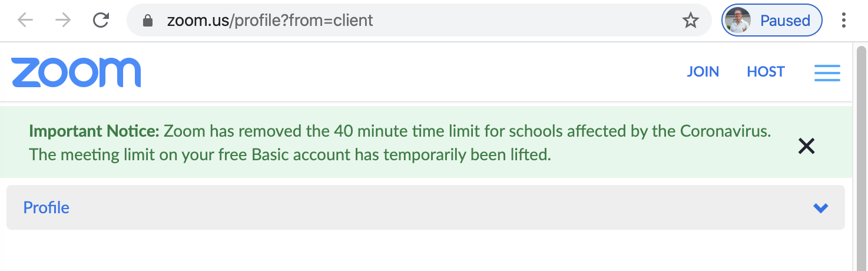Select the Profile label in the dropdown bar
The height and width of the screenshot is (271, 868).
click(x=47, y=207)
